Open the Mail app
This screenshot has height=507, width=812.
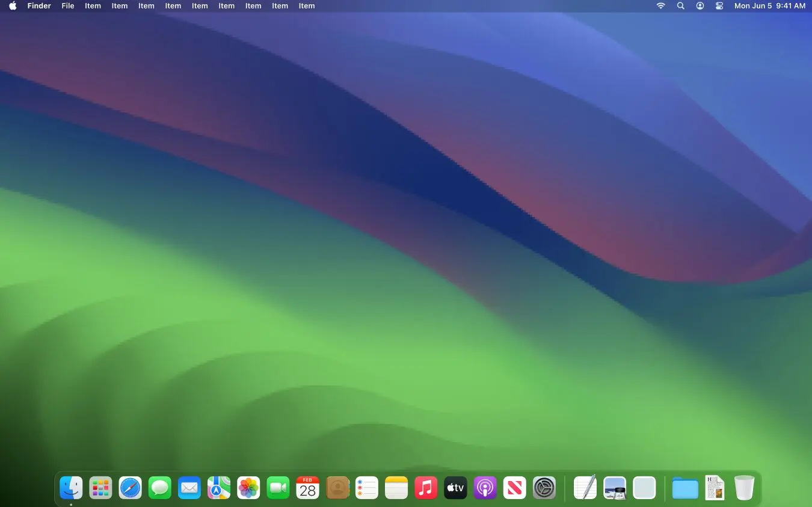(x=189, y=488)
